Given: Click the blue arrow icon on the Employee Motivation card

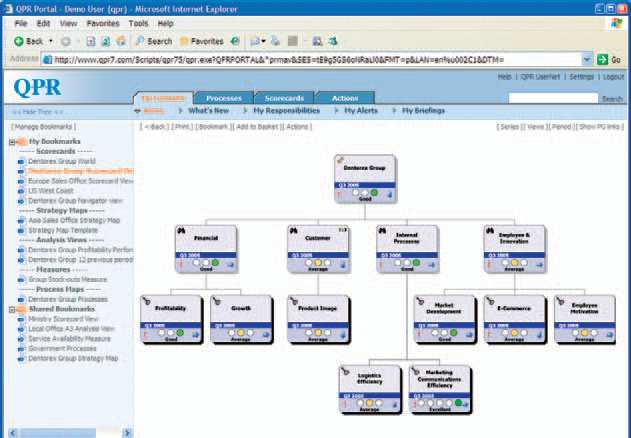Looking at the screenshot, I should point(610,335).
